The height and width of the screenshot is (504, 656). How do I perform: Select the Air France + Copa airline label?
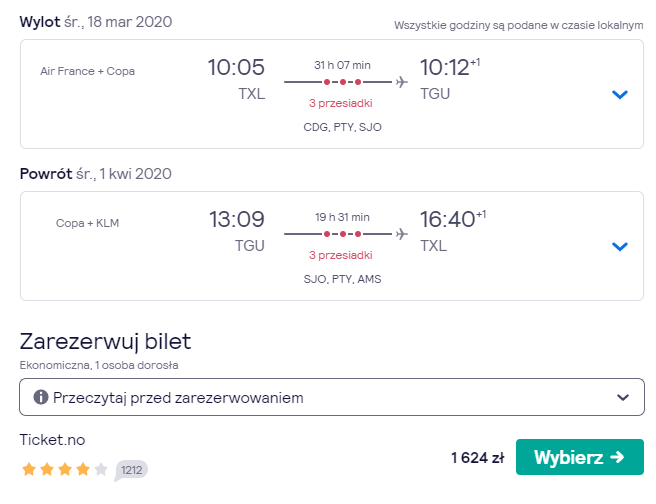pos(87,71)
